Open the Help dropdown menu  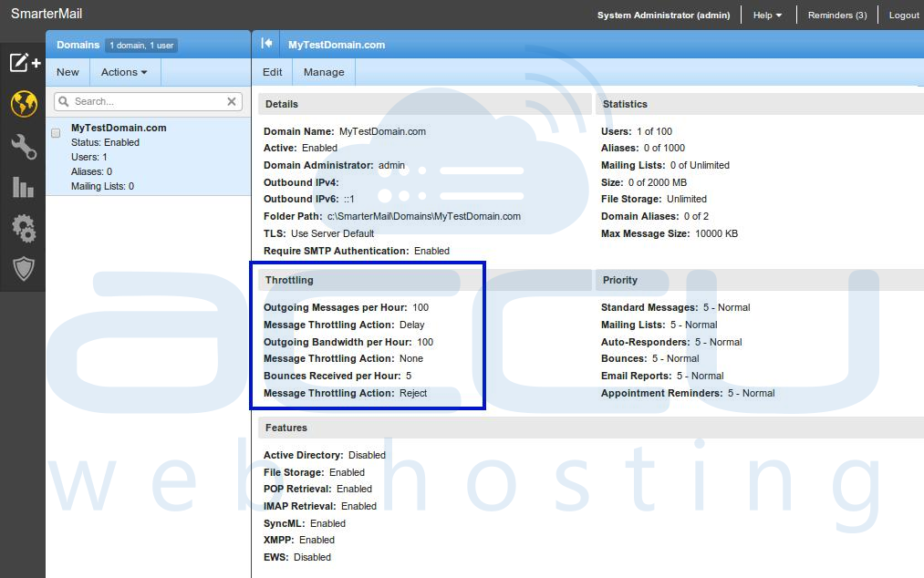(767, 15)
